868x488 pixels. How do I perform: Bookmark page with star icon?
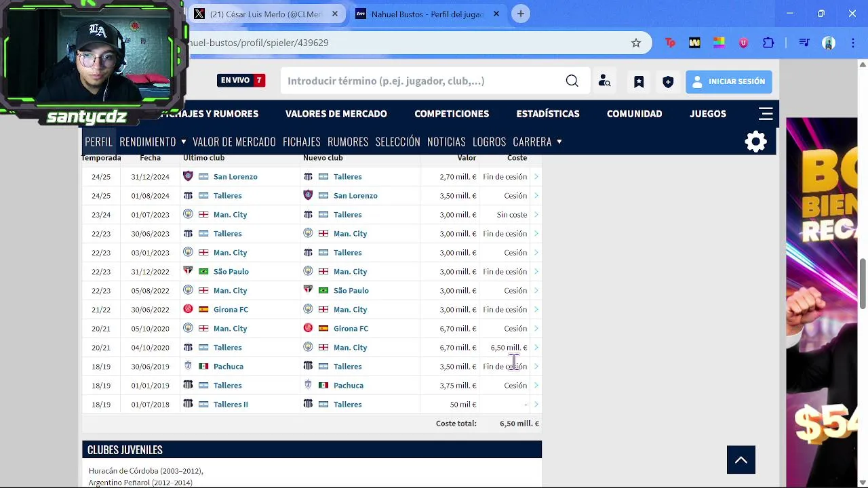click(636, 43)
